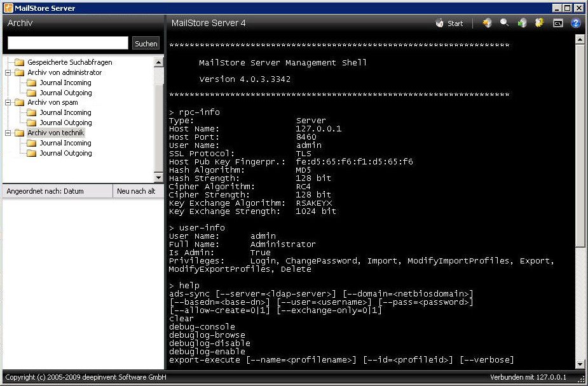The height and width of the screenshot is (386, 588).
Task: Click the shell console scroll-down arrow
Action: [580, 364]
